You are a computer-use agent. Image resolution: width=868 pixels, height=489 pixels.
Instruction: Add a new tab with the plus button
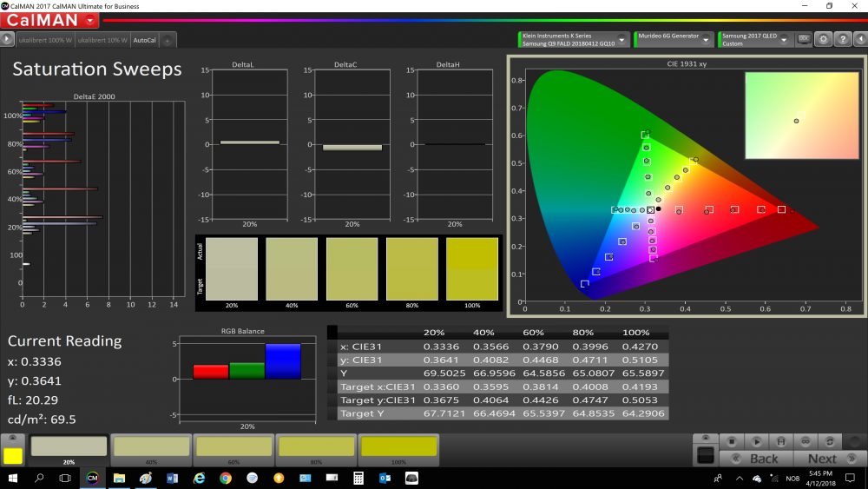(168, 40)
